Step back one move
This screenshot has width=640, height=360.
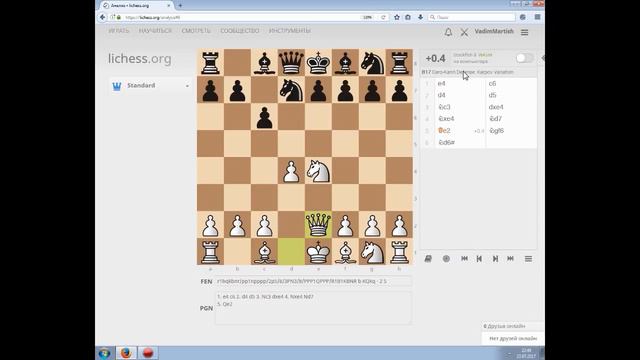pyautogui.click(x=479, y=259)
